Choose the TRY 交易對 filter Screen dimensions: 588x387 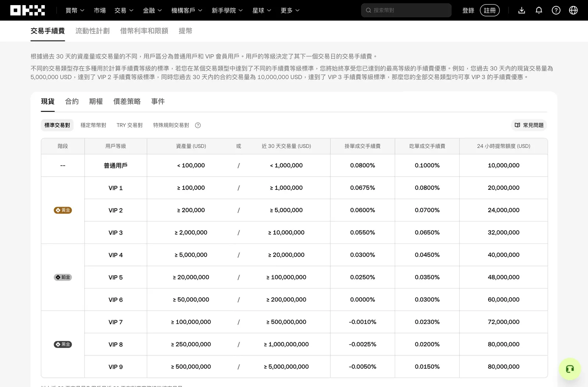[x=130, y=125]
